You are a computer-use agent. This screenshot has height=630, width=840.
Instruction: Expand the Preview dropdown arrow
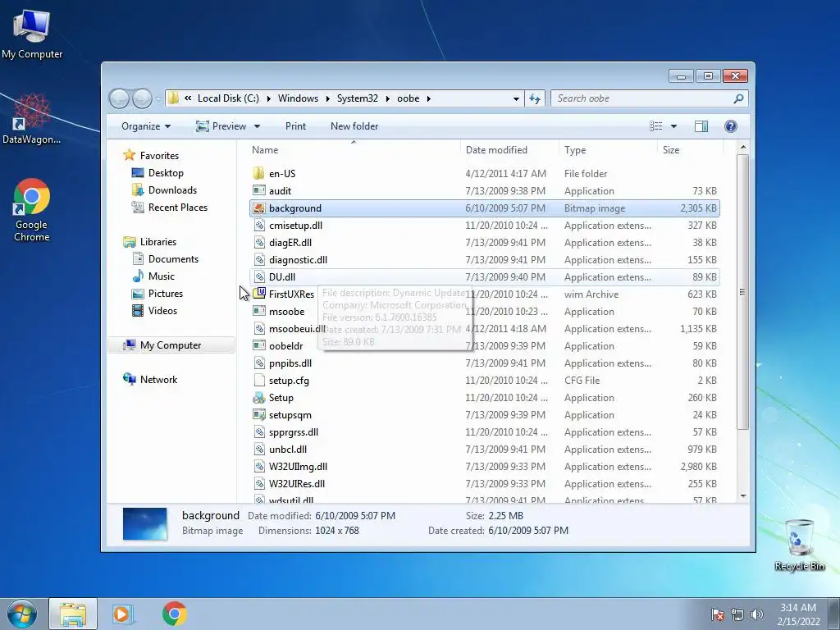(257, 126)
